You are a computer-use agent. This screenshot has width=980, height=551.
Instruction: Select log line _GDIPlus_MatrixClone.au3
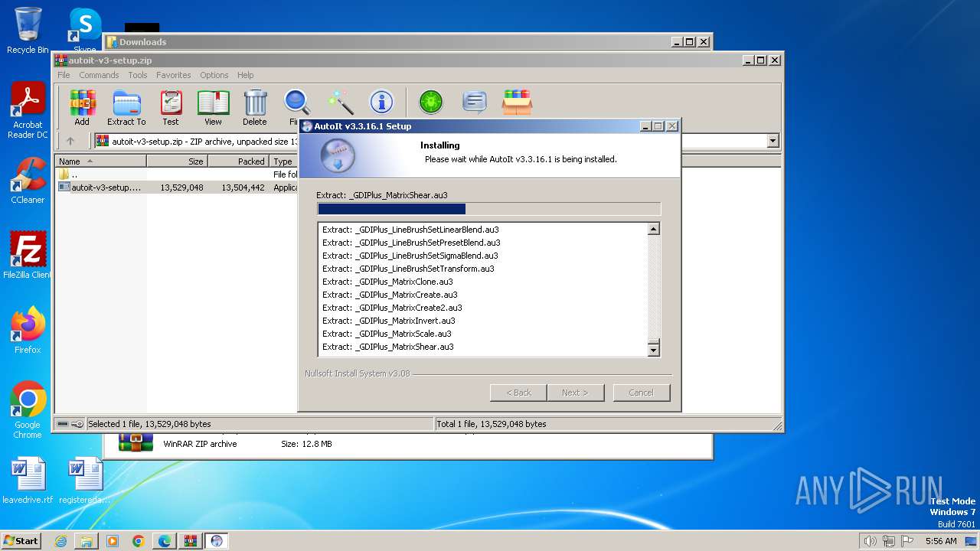387,282
